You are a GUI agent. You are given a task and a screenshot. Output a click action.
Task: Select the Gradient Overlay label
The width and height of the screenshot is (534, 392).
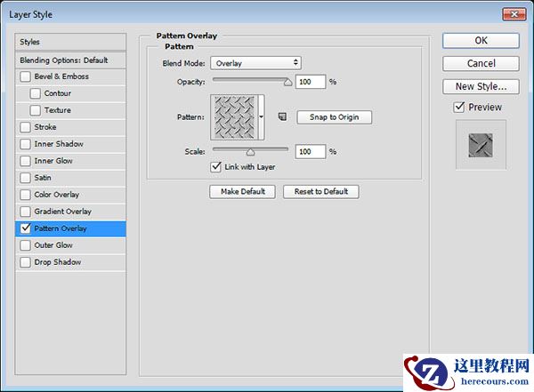(63, 212)
